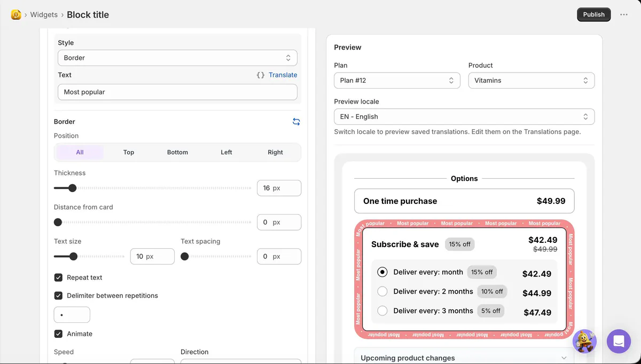Click the Text spacing slider handle
Viewport: 641px width, 364px height.
tap(185, 256)
